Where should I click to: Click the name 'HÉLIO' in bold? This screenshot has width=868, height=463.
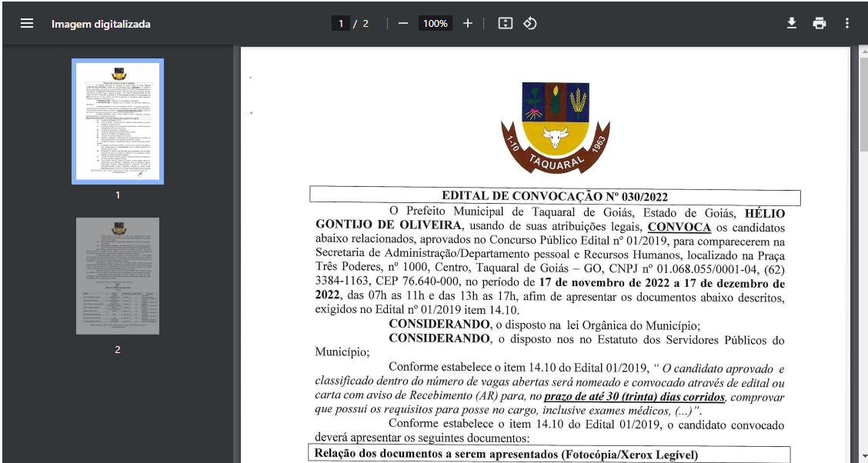764,214
